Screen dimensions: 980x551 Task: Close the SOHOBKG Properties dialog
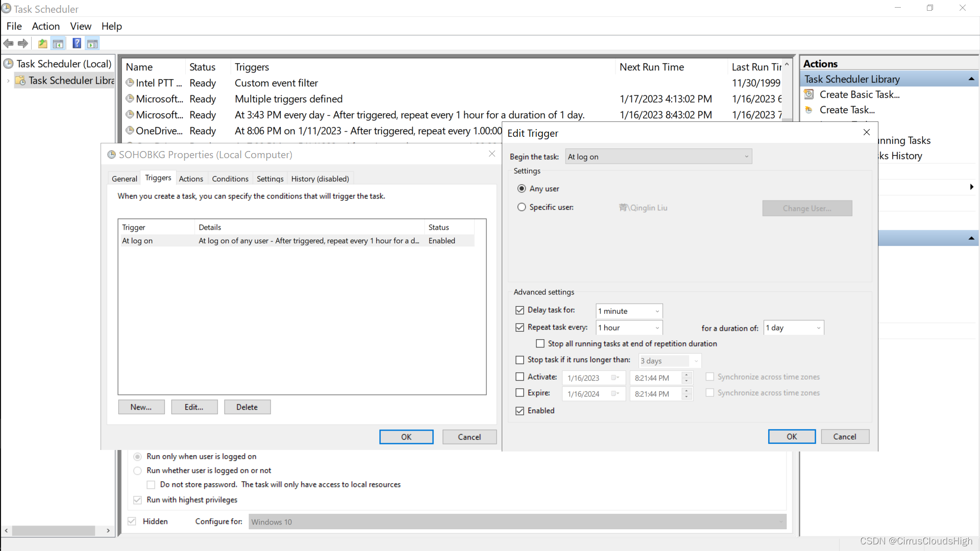click(x=492, y=154)
